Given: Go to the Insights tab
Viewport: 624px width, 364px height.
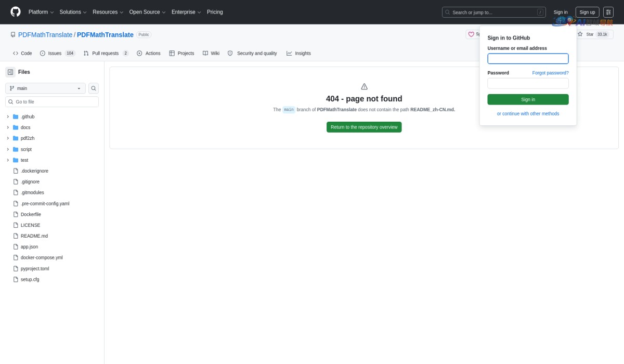Looking at the screenshot, I should coord(298,53).
